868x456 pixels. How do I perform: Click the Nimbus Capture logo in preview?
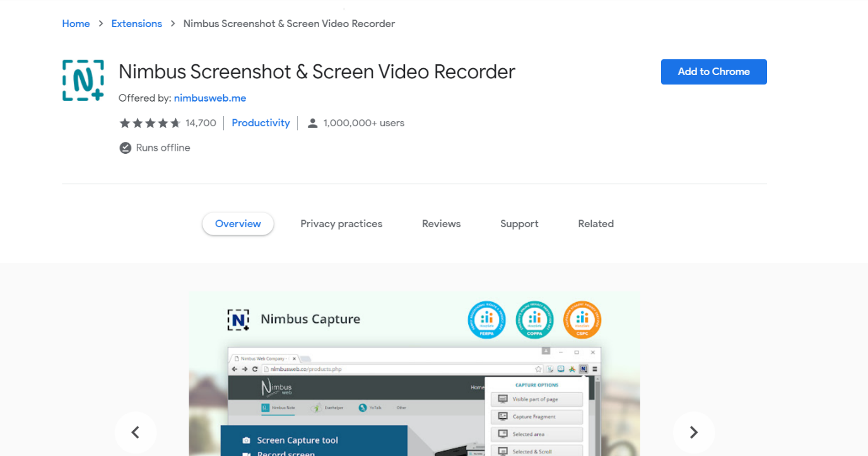[238, 320]
